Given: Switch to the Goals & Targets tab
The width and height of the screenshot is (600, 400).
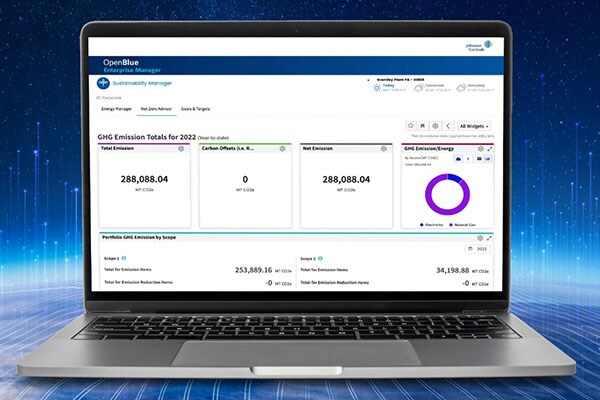Looking at the screenshot, I should [194, 107].
